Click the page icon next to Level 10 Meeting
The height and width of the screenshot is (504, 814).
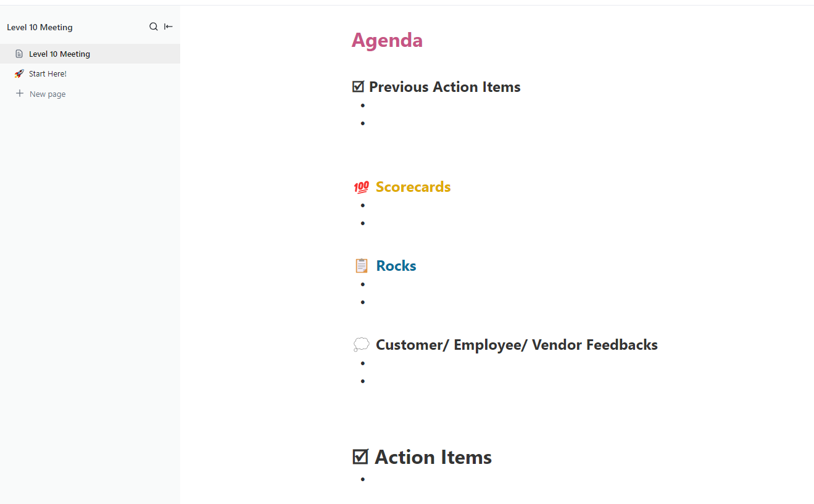point(20,54)
